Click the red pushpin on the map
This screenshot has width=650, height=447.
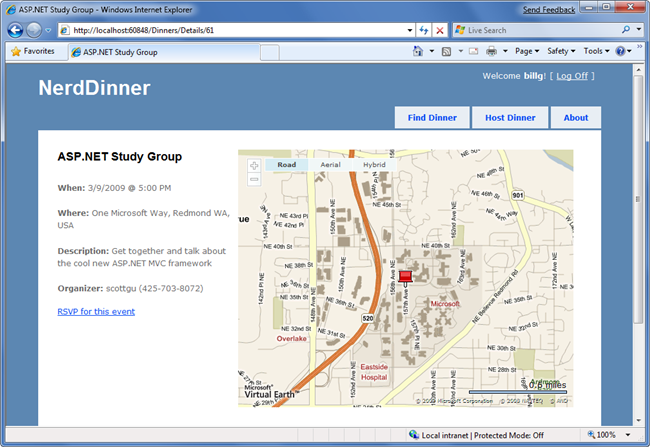(x=405, y=277)
